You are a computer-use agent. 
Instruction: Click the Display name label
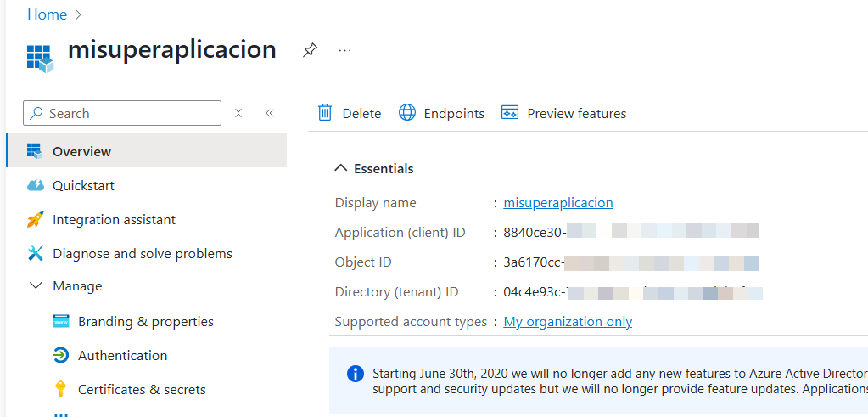pyautogui.click(x=375, y=203)
